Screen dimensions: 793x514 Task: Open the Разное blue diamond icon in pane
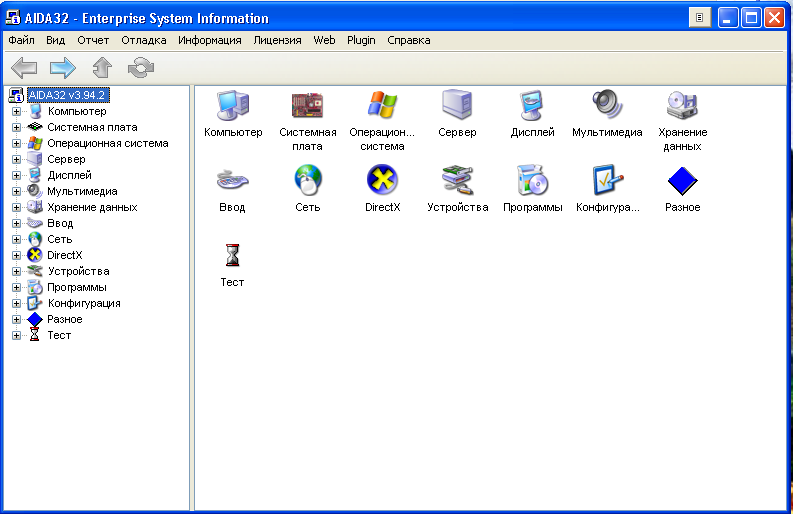point(682,181)
